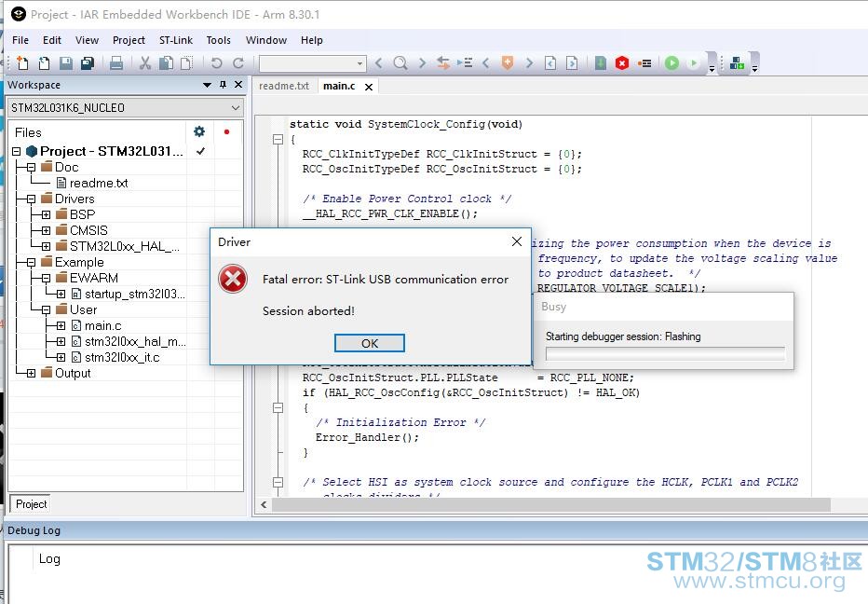Click the Open file toolbar icon
The image size is (868, 604).
(x=44, y=63)
